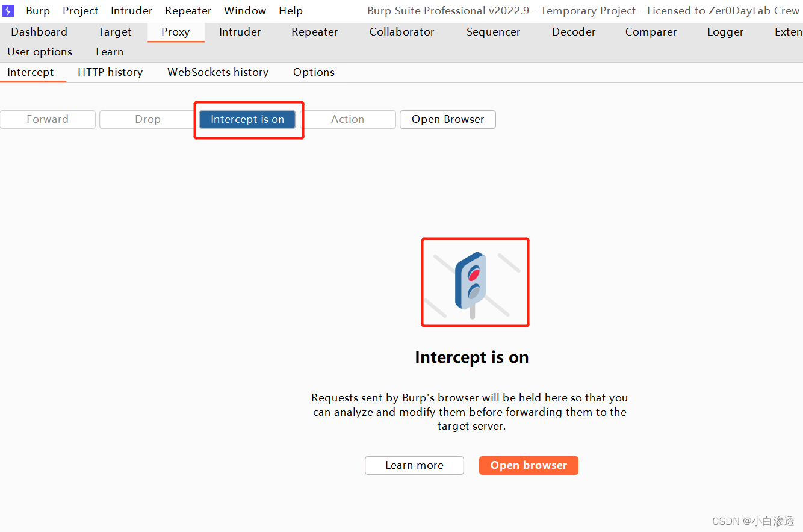Open the Collaborator tab
Viewport: 803px width, 532px height.
click(x=402, y=32)
